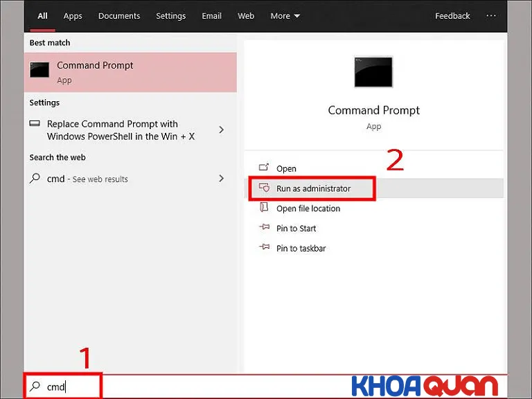The image size is (532, 399).
Task: Click the Pin to taskbar pin icon
Action: pyautogui.click(x=265, y=247)
